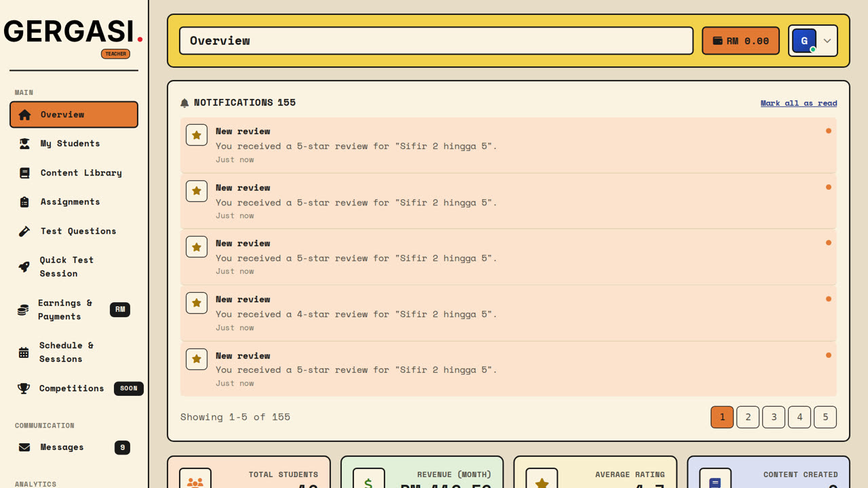Go to notifications page 3

(774, 417)
